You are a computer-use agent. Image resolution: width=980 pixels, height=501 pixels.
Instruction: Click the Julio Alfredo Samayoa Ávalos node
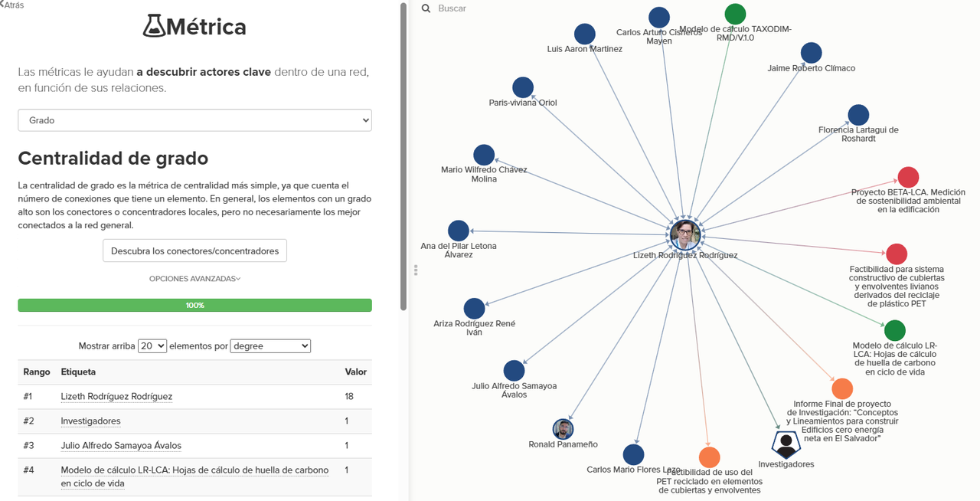(x=514, y=371)
